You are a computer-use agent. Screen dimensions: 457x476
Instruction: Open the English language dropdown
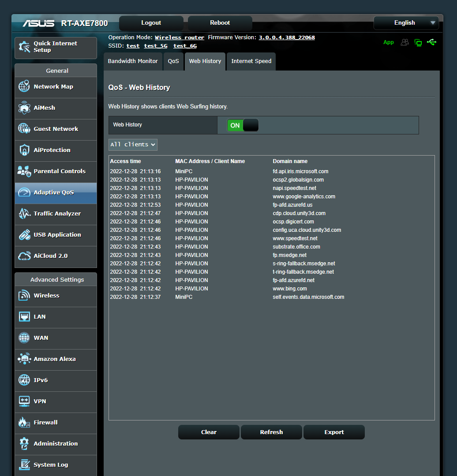pyautogui.click(x=406, y=23)
